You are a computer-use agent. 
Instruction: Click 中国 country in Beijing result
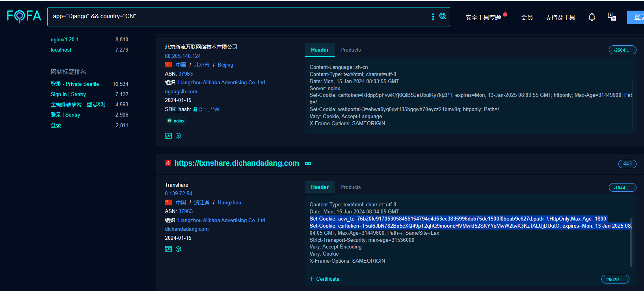181,65
